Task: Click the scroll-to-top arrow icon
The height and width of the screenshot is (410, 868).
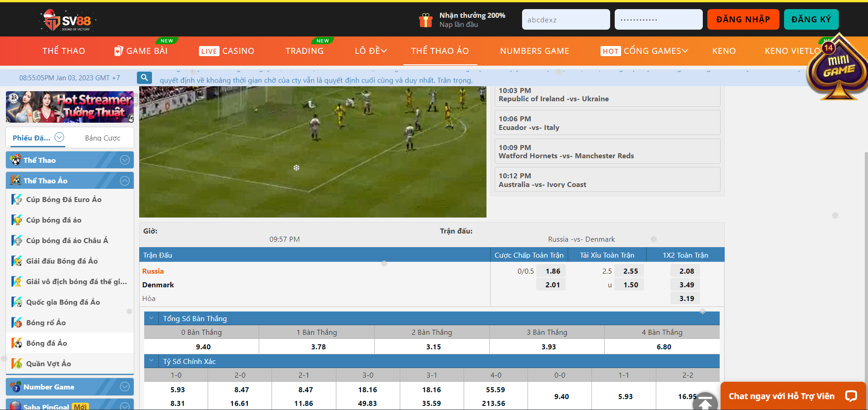Action: tap(705, 402)
